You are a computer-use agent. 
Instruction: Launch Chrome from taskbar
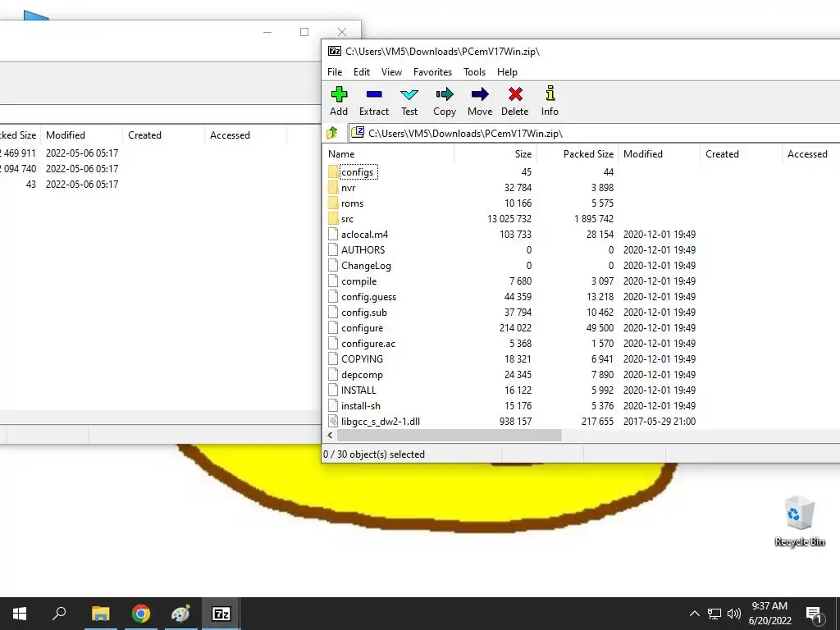pos(141,614)
